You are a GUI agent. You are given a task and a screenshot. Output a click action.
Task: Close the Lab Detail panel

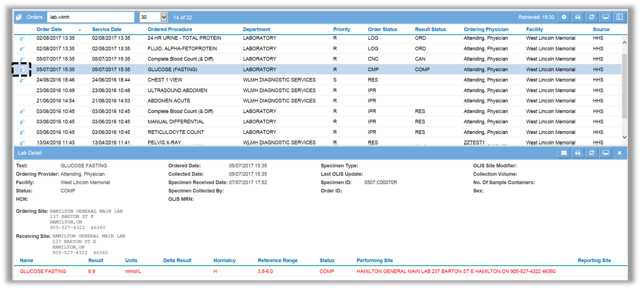[x=619, y=153]
